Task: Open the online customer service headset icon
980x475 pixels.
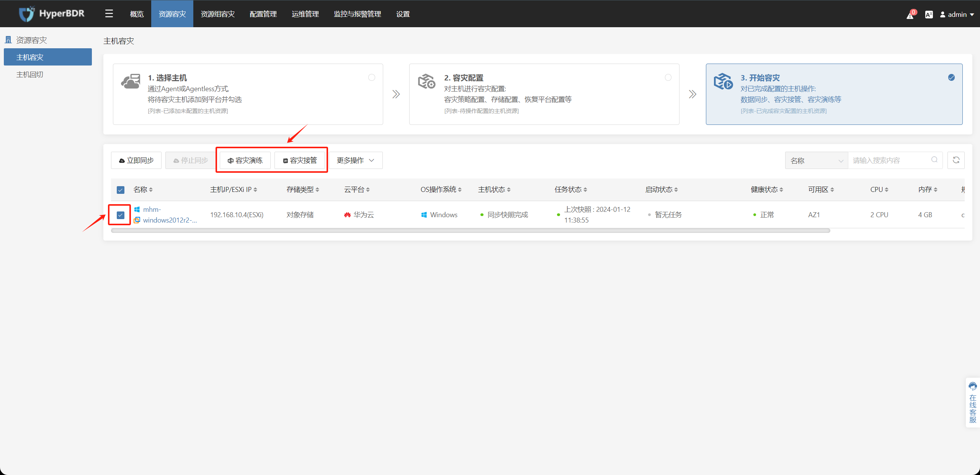Action: point(973,386)
